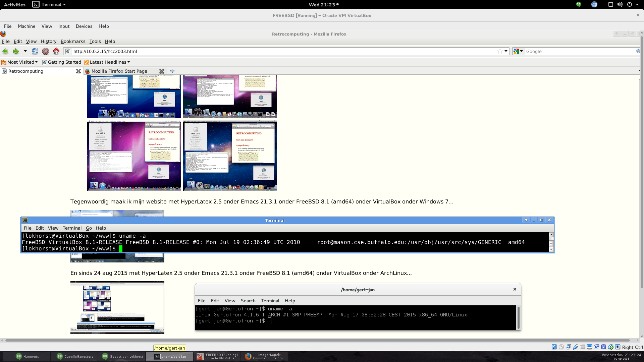
Task: Click the /home/gert-jan terminal scrollbar
Action: coord(518,317)
